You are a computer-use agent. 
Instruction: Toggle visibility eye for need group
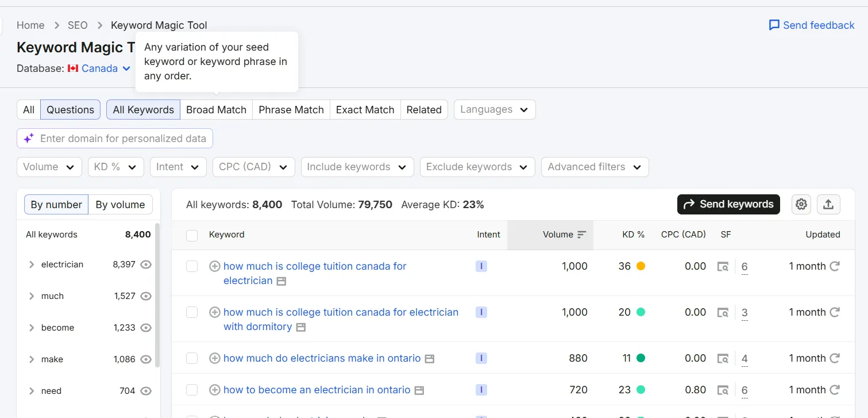[146, 391]
